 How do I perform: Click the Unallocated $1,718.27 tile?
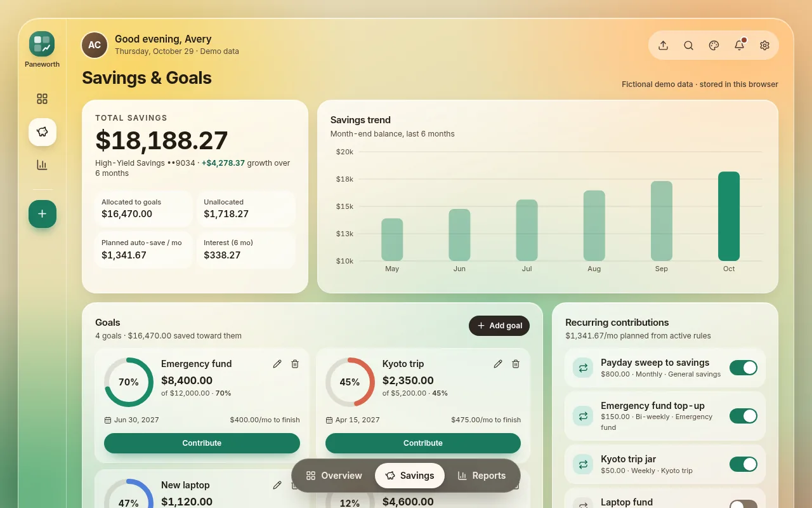pyautogui.click(x=246, y=209)
